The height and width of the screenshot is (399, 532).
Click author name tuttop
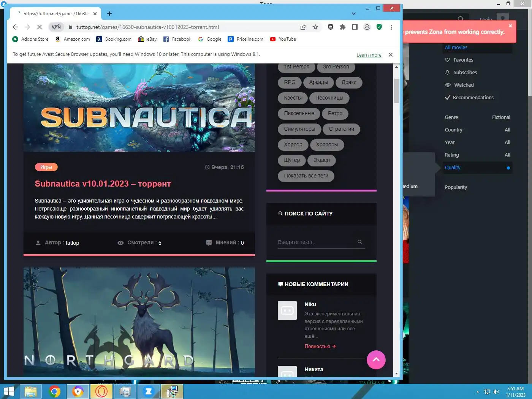tap(72, 243)
